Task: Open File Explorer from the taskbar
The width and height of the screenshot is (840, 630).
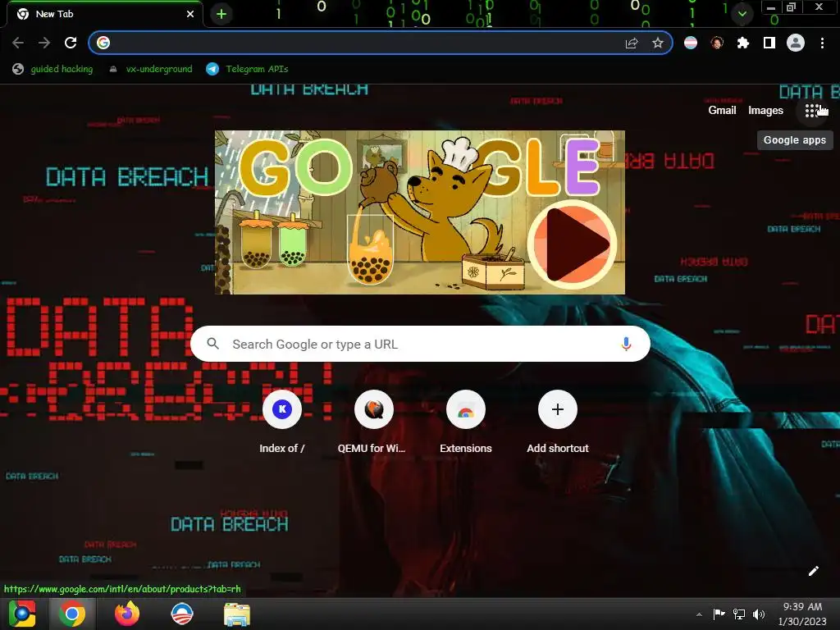Action: 236,614
